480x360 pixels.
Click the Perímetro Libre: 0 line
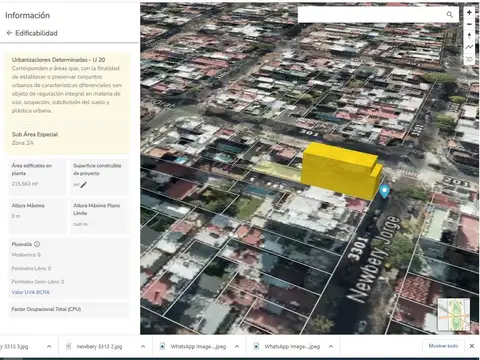click(x=31, y=268)
